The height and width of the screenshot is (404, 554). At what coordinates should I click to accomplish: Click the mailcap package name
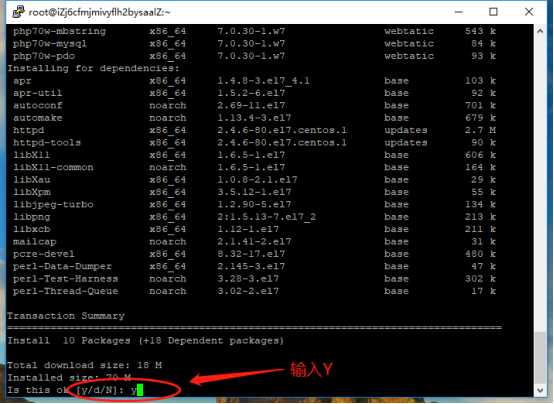(35, 242)
